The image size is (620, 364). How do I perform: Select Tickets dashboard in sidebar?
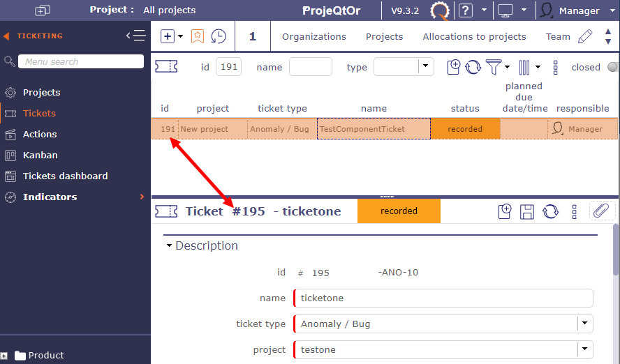65,176
